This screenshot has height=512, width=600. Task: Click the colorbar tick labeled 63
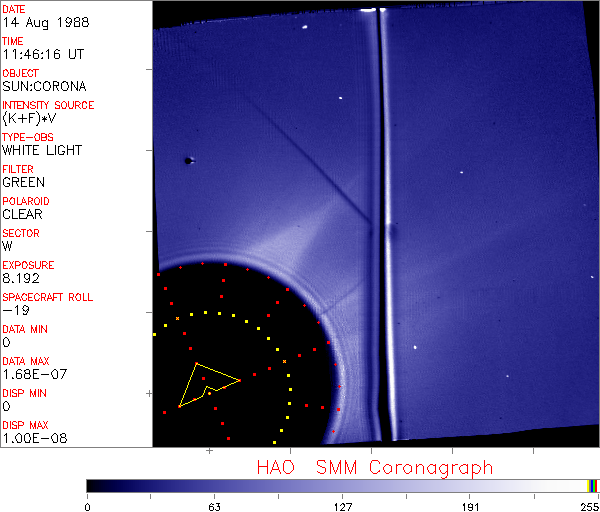click(x=214, y=507)
